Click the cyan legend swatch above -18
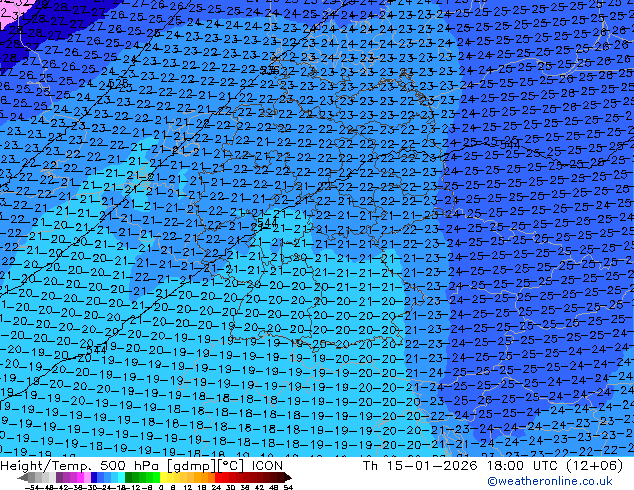Viewport: 634px width, 490px height. click(x=121, y=477)
